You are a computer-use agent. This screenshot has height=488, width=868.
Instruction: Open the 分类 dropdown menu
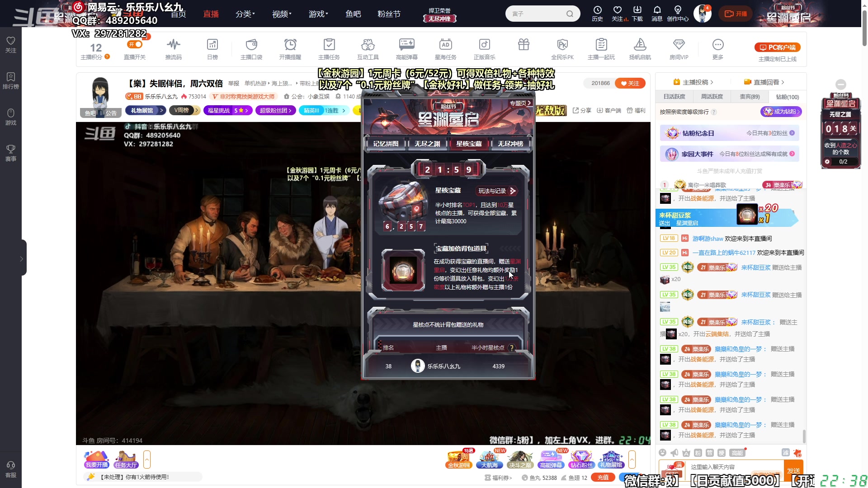tap(245, 14)
